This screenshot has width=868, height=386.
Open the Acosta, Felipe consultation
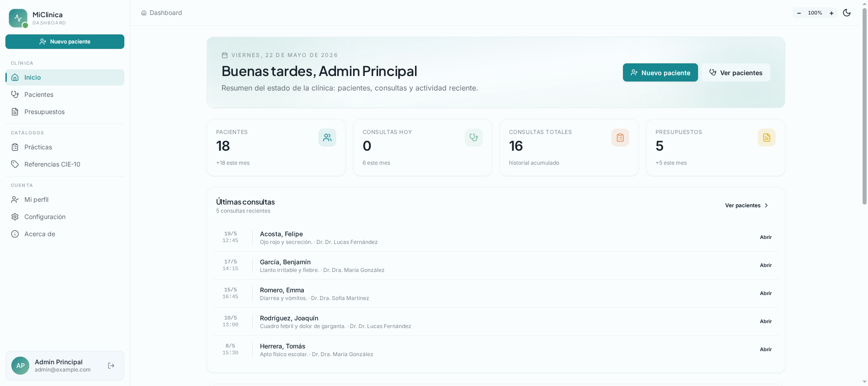pos(766,237)
